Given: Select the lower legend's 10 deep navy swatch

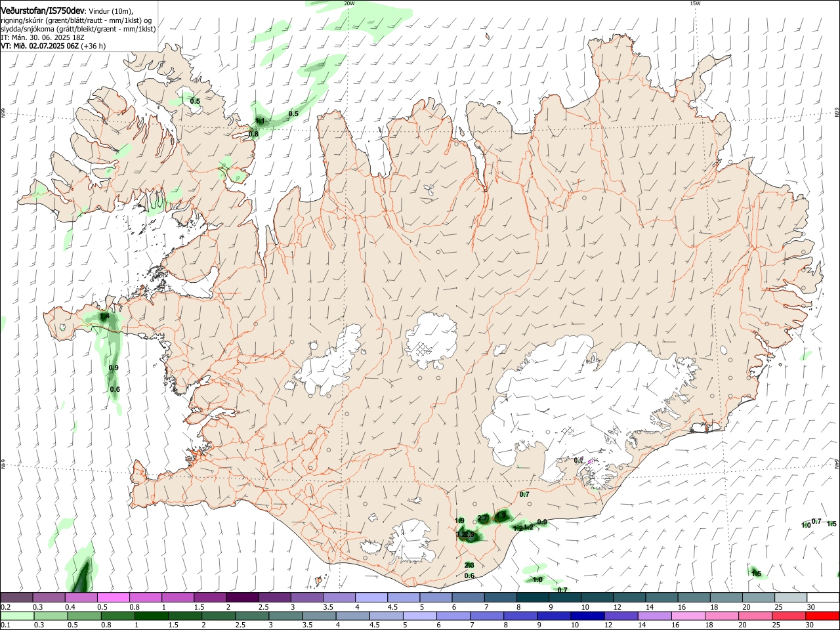Looking at the screenshot, I should pos(587,616).
